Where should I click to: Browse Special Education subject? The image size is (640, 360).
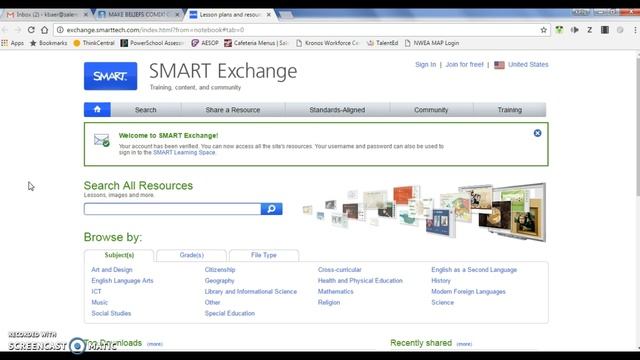click(230, 313)
